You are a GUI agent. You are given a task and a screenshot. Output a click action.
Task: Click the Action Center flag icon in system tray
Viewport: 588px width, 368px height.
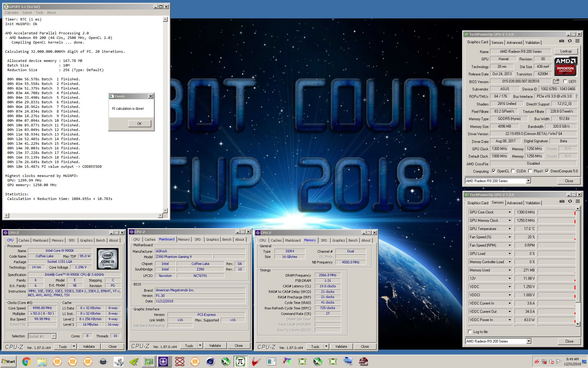coord(559,362)
